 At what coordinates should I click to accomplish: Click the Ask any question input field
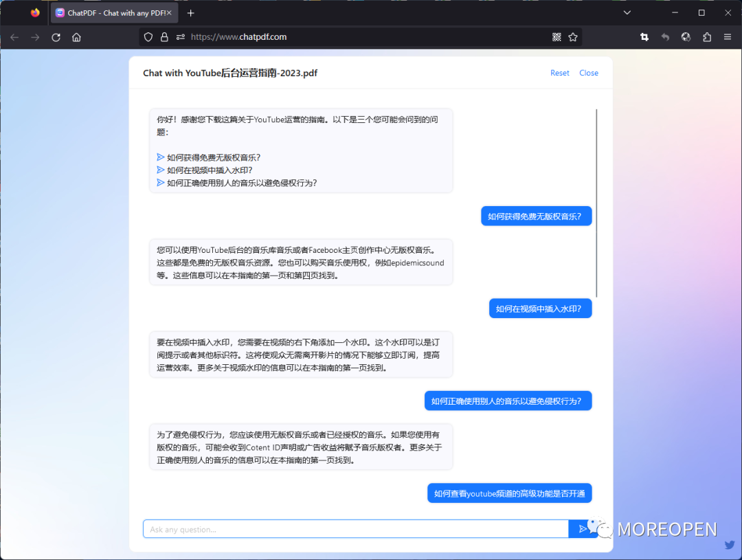click(355, 529)
